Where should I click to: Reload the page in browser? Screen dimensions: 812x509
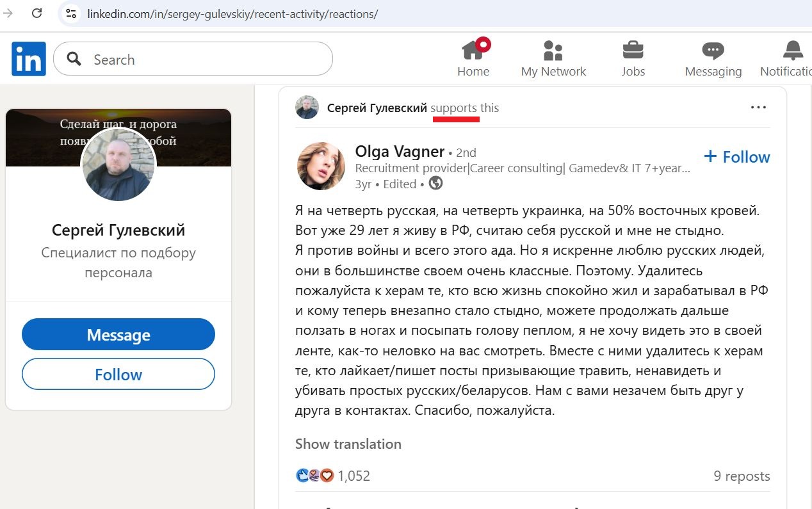point(37,13)
